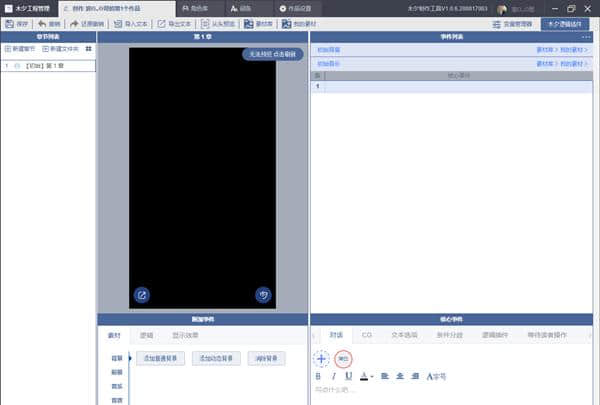Click the clear background button

click(266, 358)
